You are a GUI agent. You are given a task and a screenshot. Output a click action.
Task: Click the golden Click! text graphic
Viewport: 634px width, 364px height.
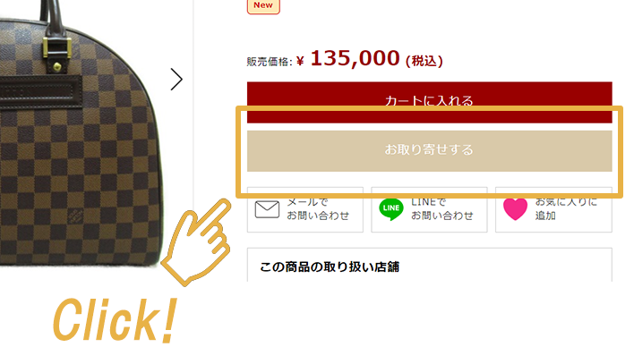point(116,320)
